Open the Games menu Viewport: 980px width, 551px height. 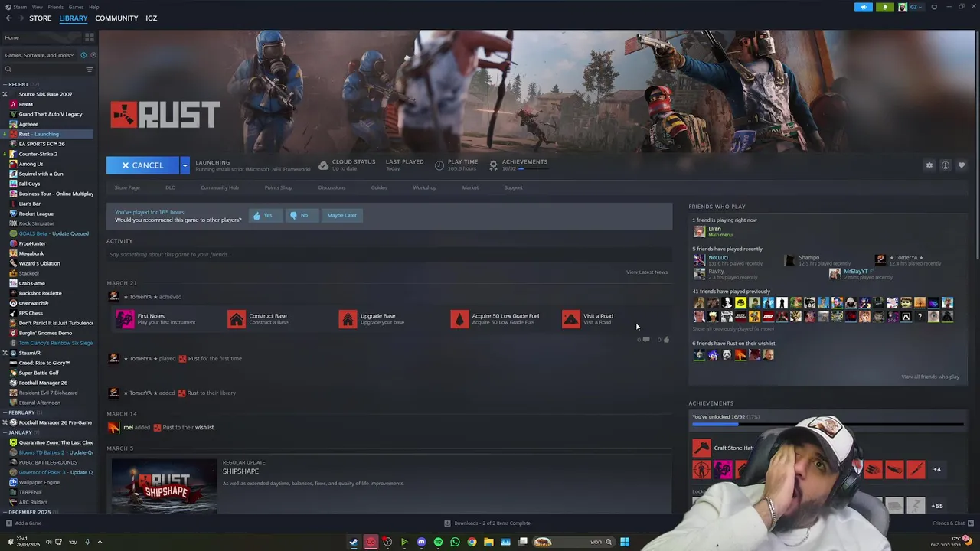click(76, 7)
